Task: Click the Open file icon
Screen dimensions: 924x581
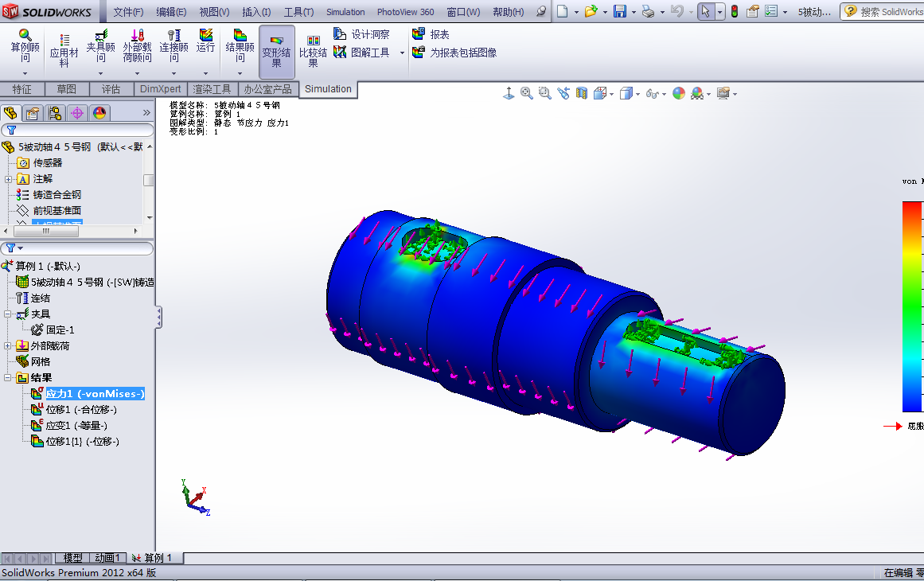Action: tap(591, 11)
